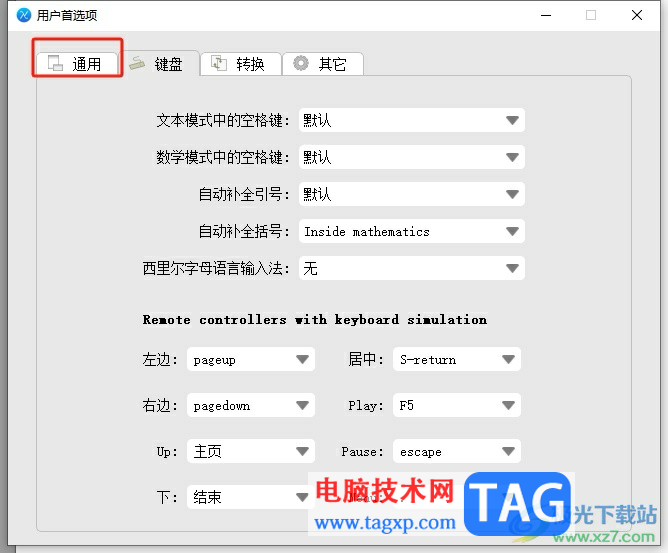Click the keyboard icon on 键盘 tab

tap(137, 64)
